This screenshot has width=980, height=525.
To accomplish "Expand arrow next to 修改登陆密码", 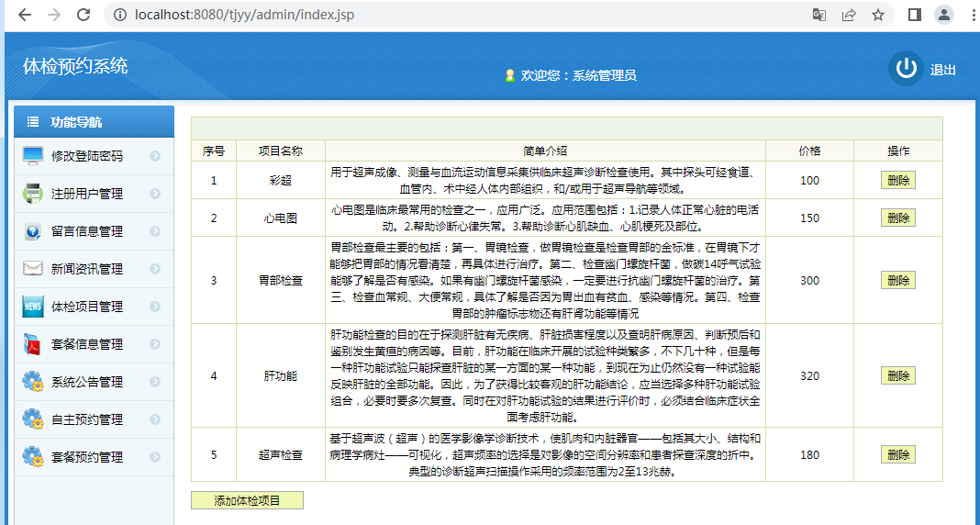I will pos(155,156).
